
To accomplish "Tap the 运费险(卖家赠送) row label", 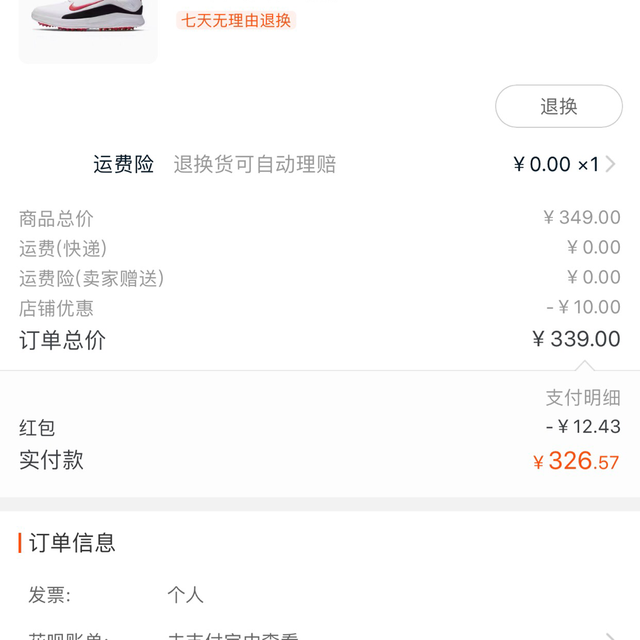I will pyautogui.click(x=91, y=278).
